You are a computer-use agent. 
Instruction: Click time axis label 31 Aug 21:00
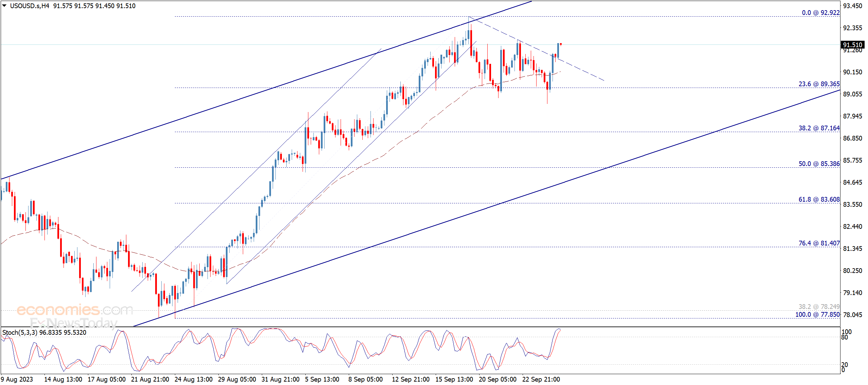[281, 379]
